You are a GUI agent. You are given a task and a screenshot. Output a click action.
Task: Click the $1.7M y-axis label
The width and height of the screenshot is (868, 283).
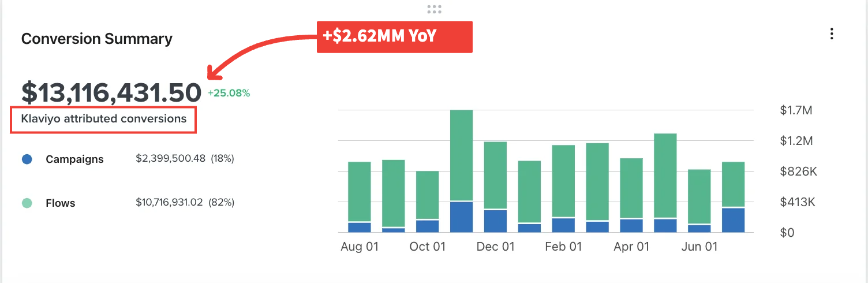[795, 110]
